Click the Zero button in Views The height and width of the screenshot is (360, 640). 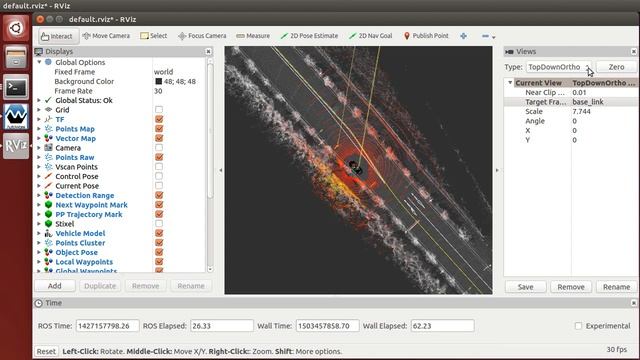pyautogui.click(x=616, y=67)
